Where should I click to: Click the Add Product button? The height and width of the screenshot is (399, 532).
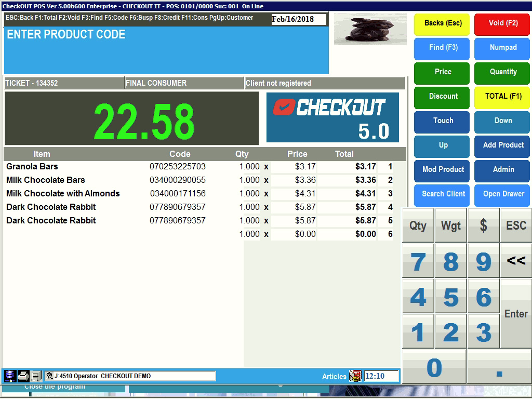pos(502,145)
